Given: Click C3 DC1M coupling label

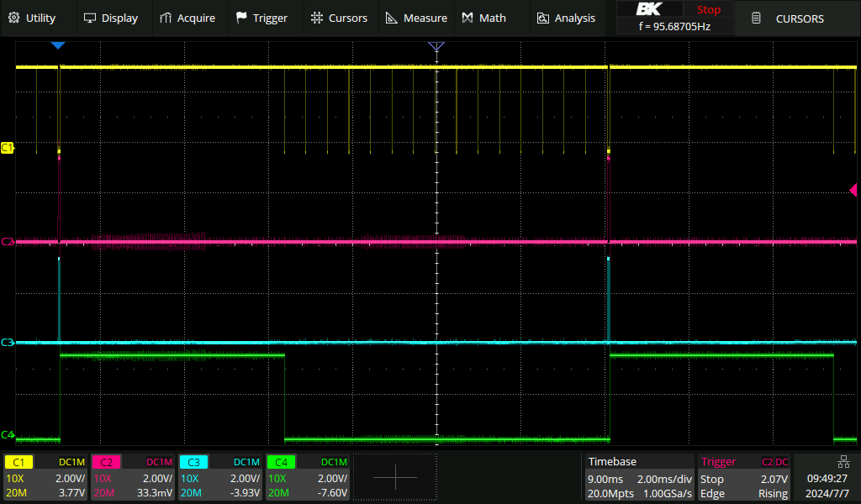Looking at the screenshot, I should [x=246, y=462].
